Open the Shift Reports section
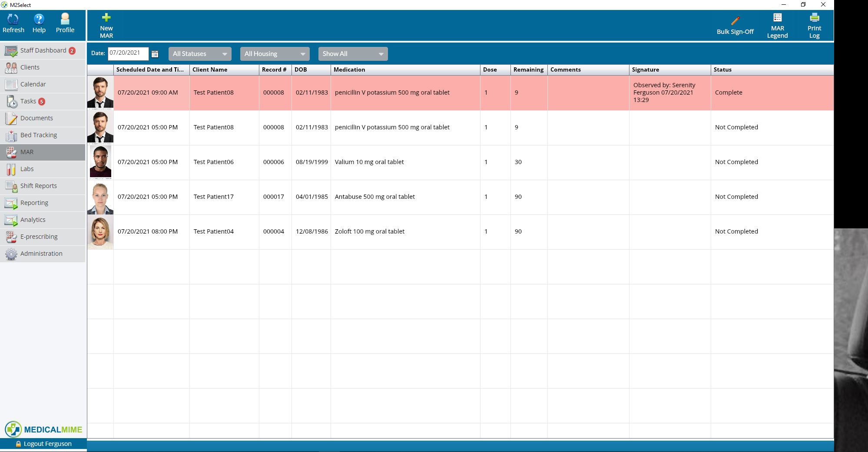The width and height of the screenshot is (868, 452). (x=38, y=186)
